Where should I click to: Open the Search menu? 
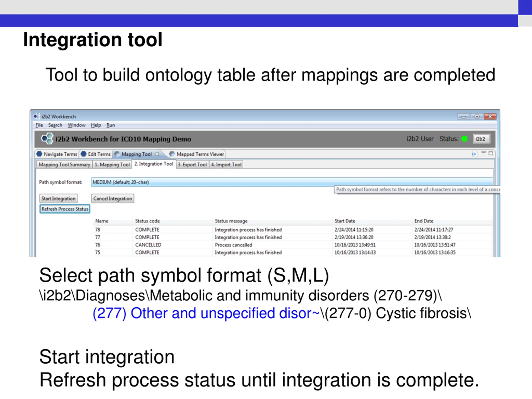tap(55, 125)
